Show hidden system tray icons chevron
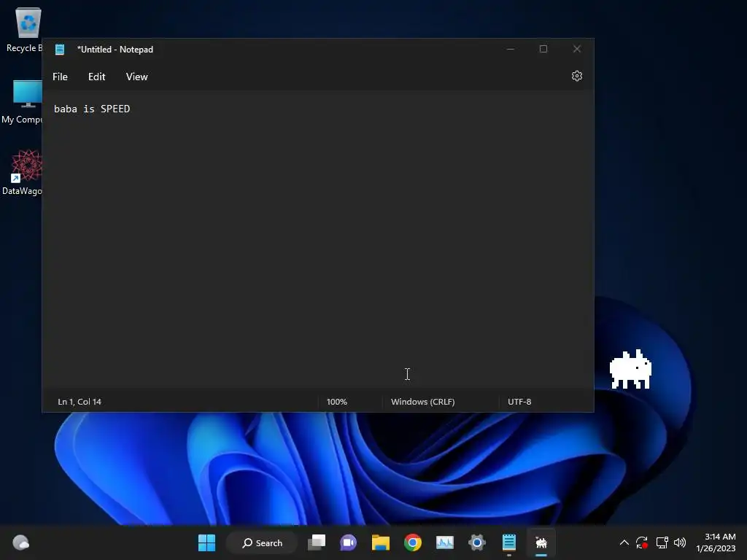 pos(624,542)
